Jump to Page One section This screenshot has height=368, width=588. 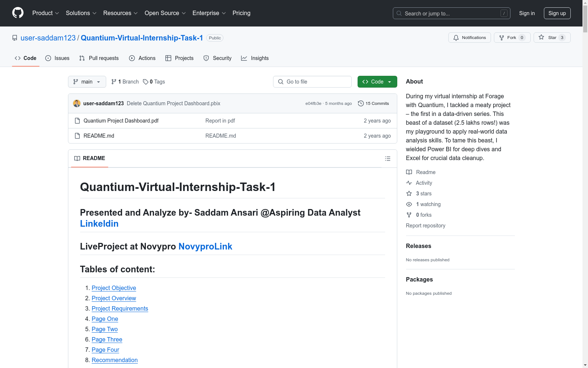pos(105,319)
